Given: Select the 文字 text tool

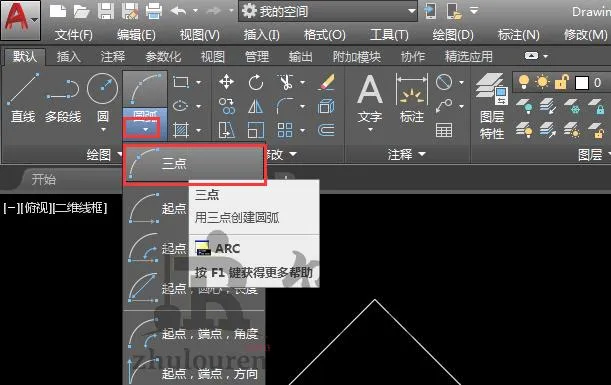Looking at the screenshot, I should (370, 99).
